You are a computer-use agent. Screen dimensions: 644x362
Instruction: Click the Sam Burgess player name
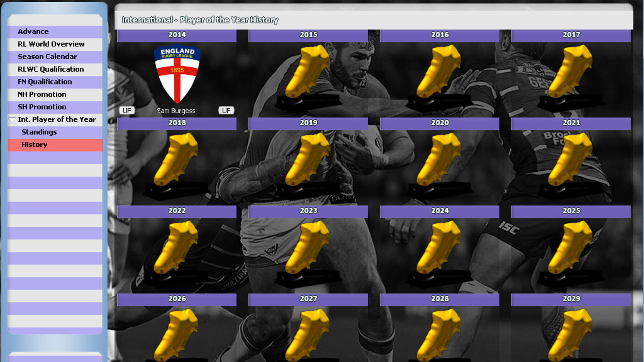pos(176,111)
